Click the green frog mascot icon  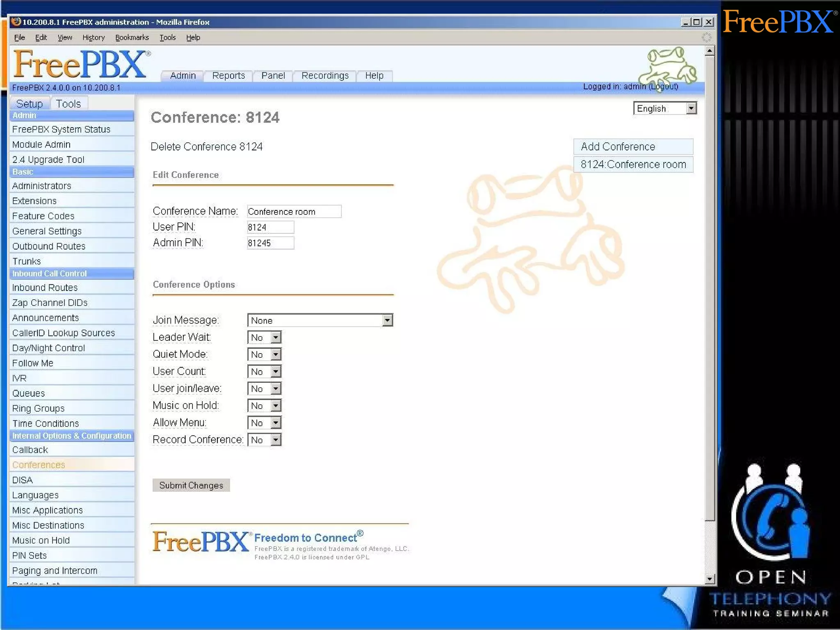pyautogui.click(x=667, y=66)
